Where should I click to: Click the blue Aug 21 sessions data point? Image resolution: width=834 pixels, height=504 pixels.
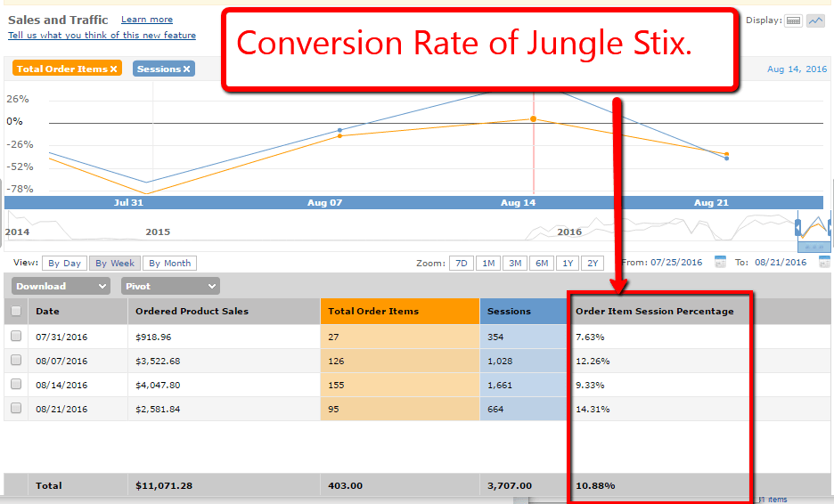727,159
